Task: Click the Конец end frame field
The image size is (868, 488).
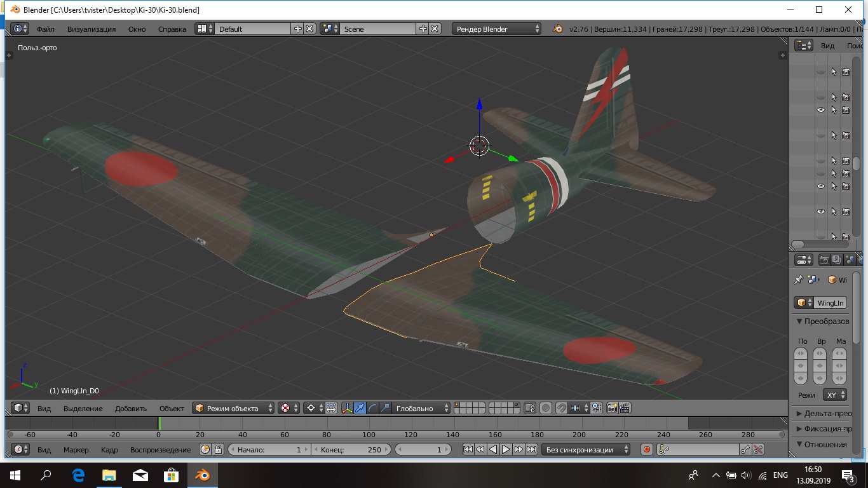Action: [x=351, y=449]
